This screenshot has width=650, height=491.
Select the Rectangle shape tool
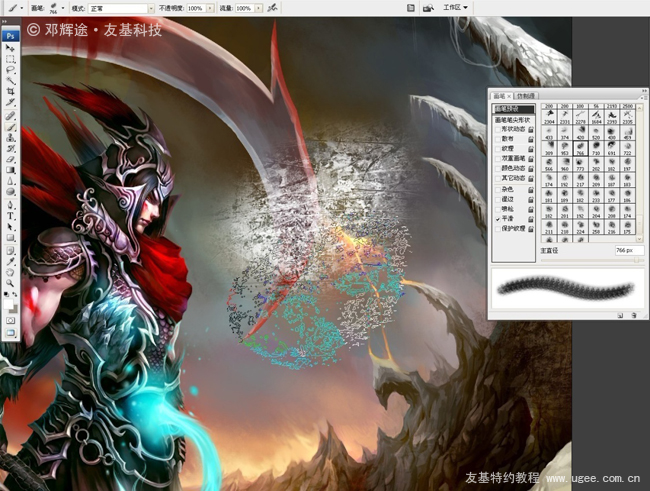[x=10, y=238]
